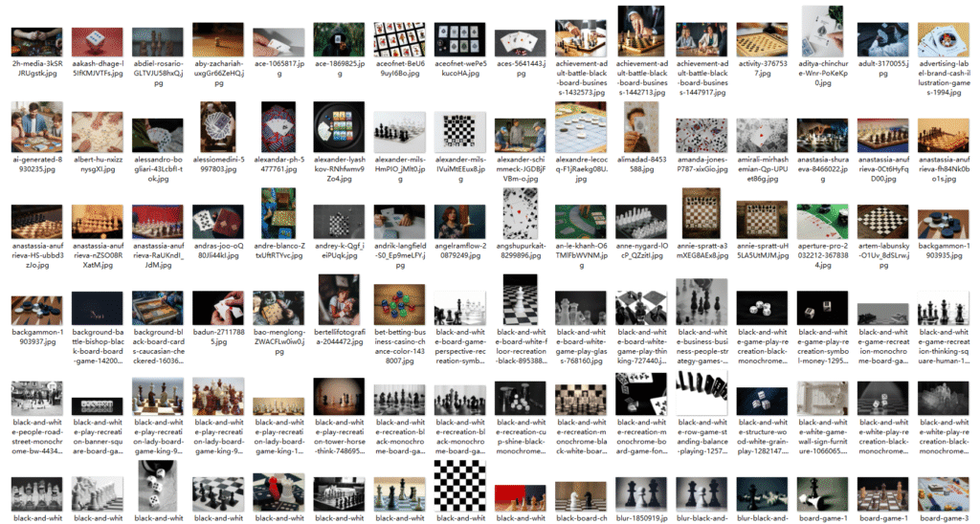Screen dimensions: 980x524
Task: Click file name bao-menglong-ZWACFLw0iw0.jpg
Action: point(278,341)
